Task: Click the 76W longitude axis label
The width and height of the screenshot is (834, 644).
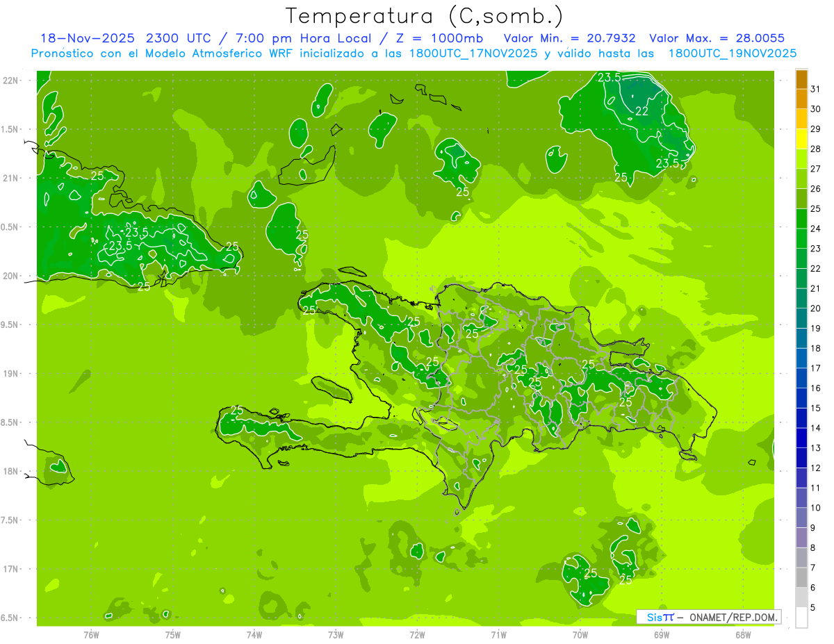Action: 91,635
